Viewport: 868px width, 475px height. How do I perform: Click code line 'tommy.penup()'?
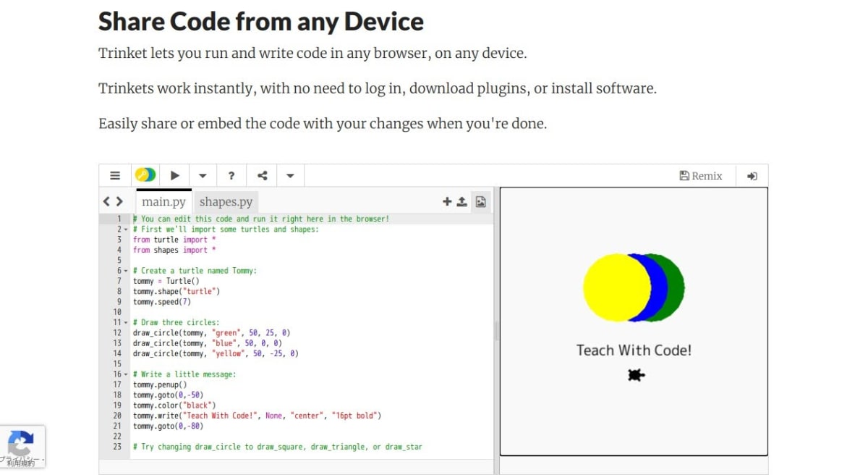[x=160, y=385]
